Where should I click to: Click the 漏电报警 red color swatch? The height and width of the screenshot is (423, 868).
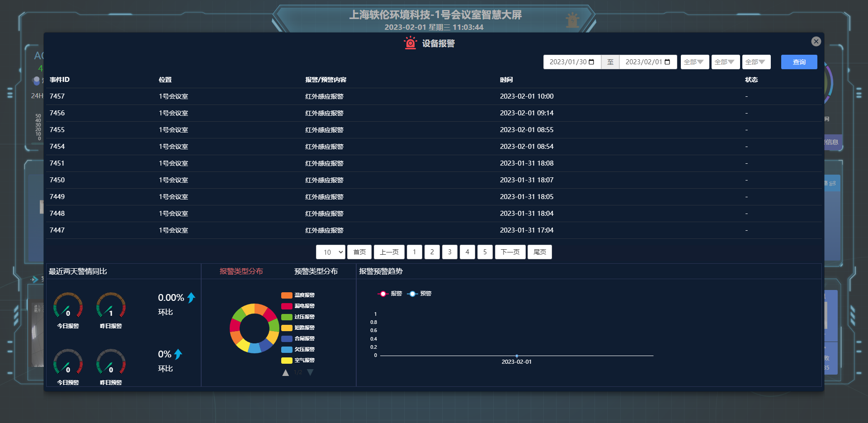point(287,306)
